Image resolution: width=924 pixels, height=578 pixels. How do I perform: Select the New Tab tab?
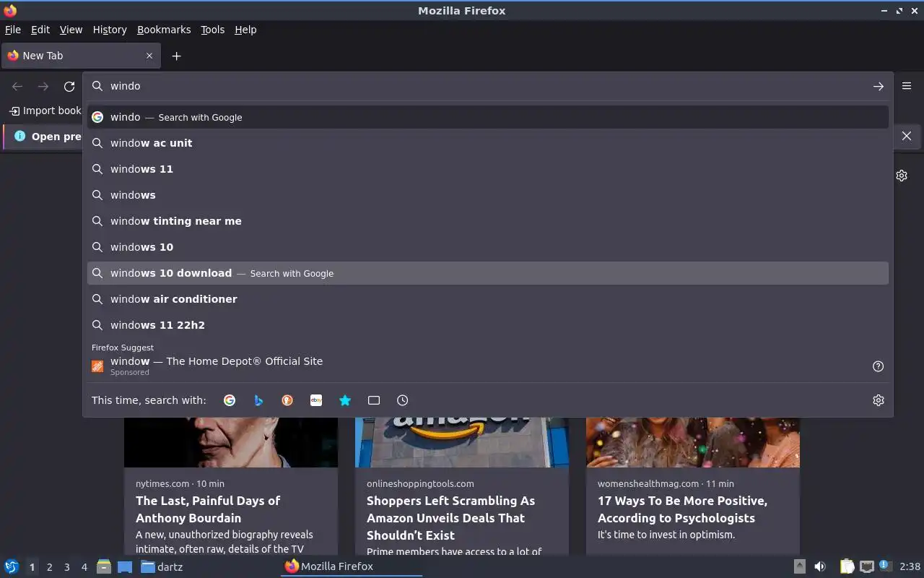[x=81, y=56]
